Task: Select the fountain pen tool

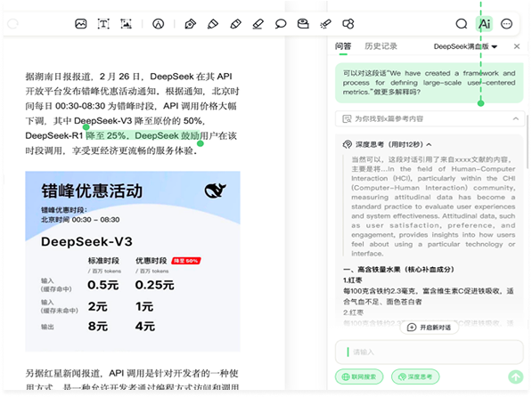Action: 190,24
